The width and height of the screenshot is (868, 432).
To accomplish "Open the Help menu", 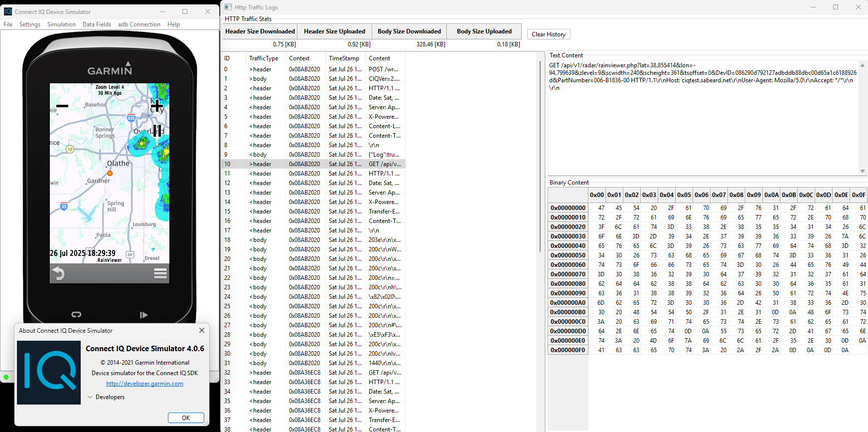I will coord(173,24).
